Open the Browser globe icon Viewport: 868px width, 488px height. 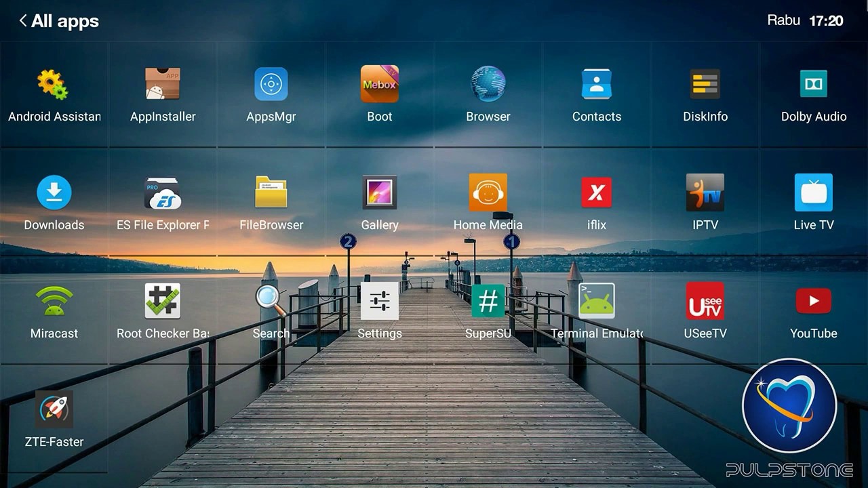pos(488,84)
